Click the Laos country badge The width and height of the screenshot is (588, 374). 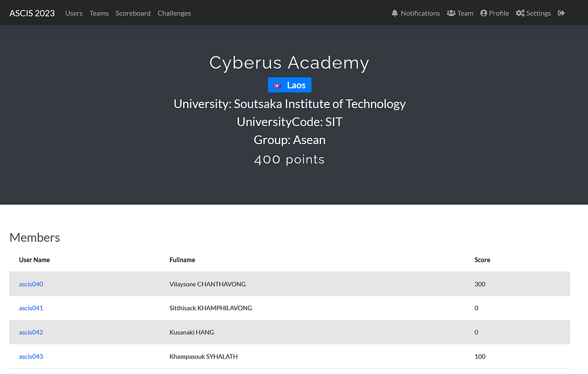click(289, 85)
